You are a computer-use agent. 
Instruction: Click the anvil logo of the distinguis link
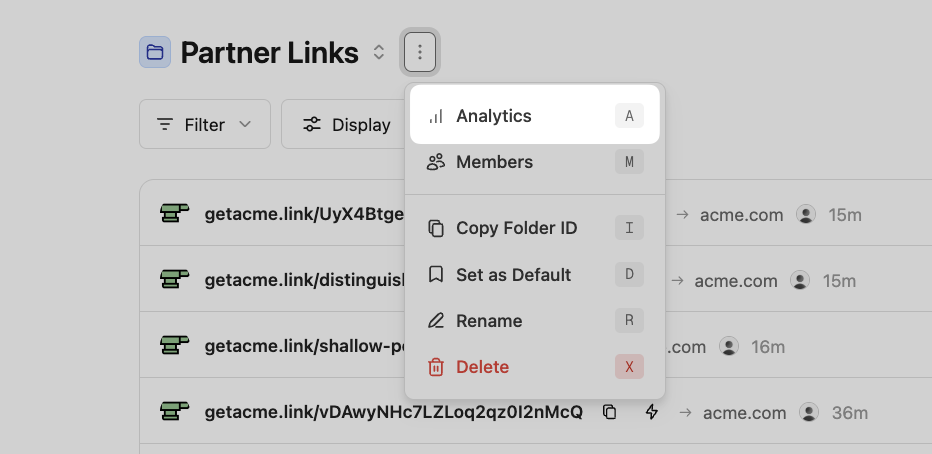click(x=175, y=279)
